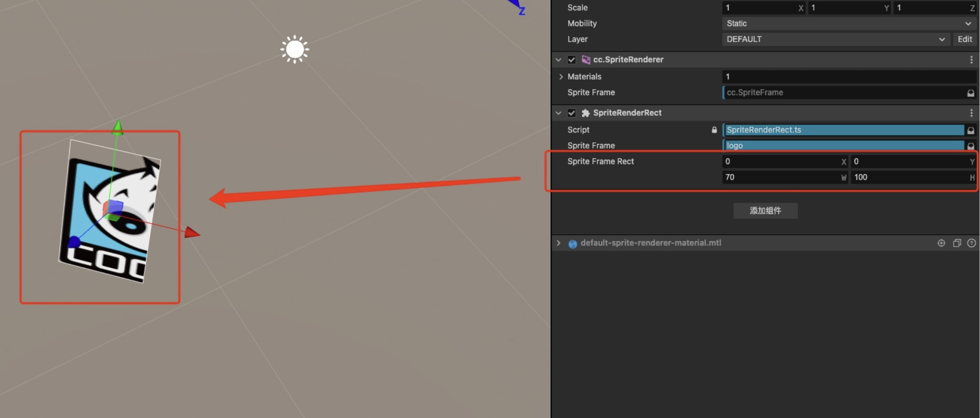Click the material sphere icon beside default-sprite-renderer-material.mtl
This screenshot has width=980, height=418.
[573, 244]
